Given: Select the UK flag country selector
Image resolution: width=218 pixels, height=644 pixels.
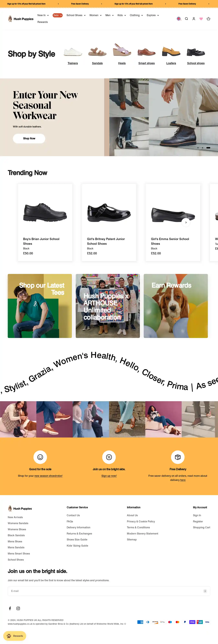Looking at the screenshot, I should point(179,19).
